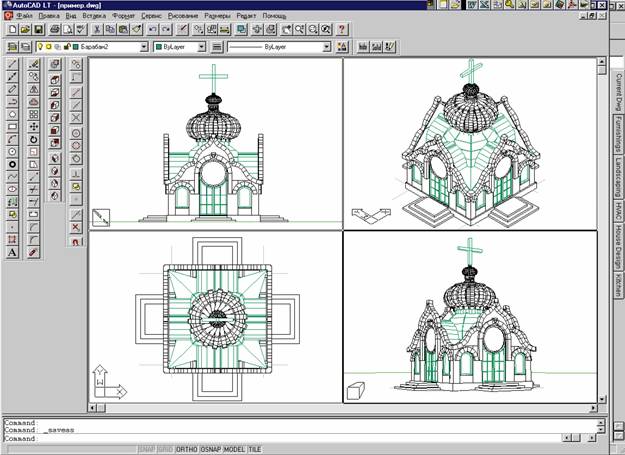This screenshot has width=625, height=455.
Task: Toggle ORTHO mode in status bar
Action: pos(186,449)
